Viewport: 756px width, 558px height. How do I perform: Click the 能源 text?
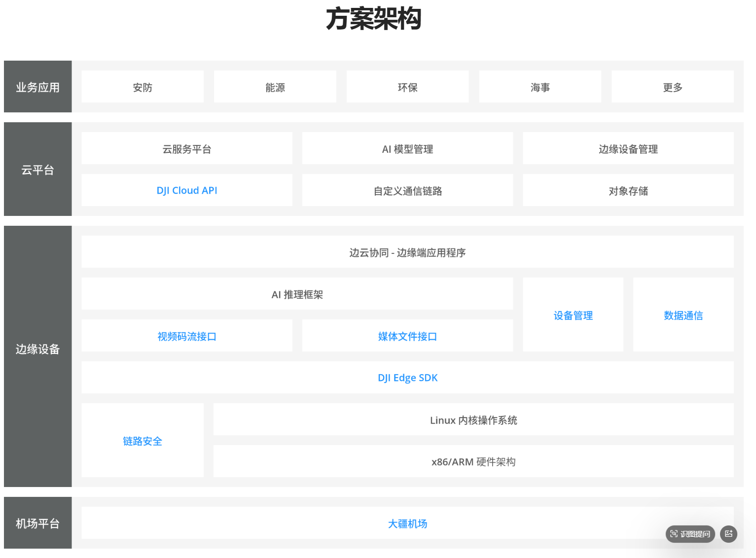click(275, 87)
